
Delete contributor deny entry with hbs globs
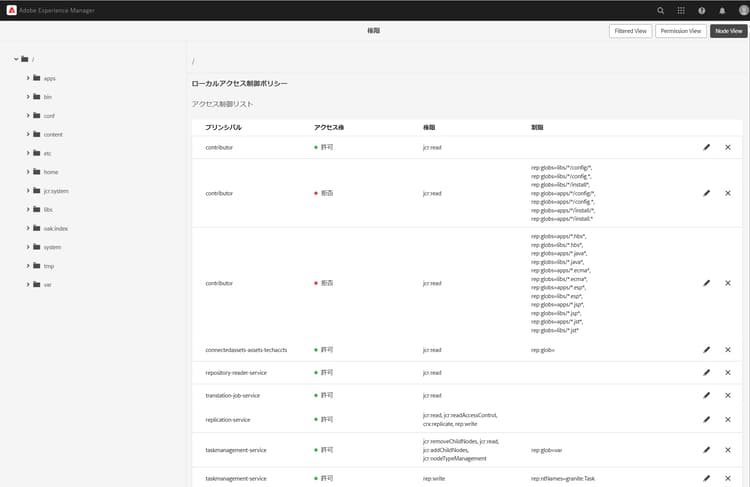[728, 283]
